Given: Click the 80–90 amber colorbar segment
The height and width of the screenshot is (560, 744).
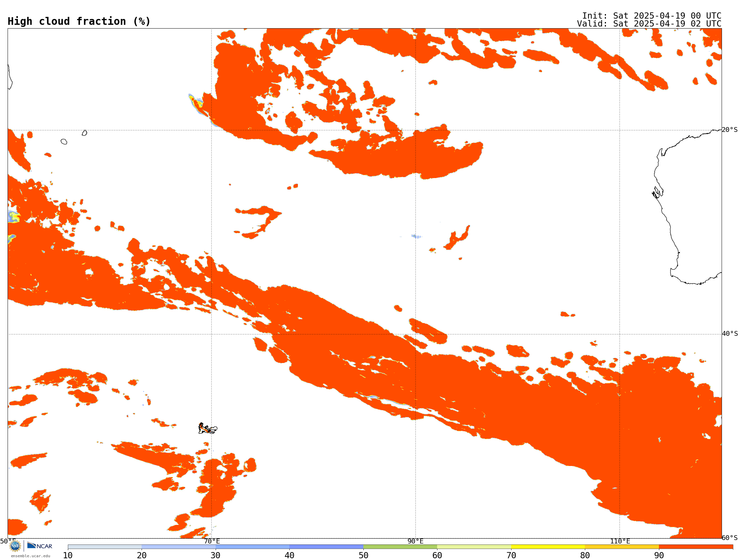Looking at the screenshot, I should pyautogui.click(x=622, y=547).
